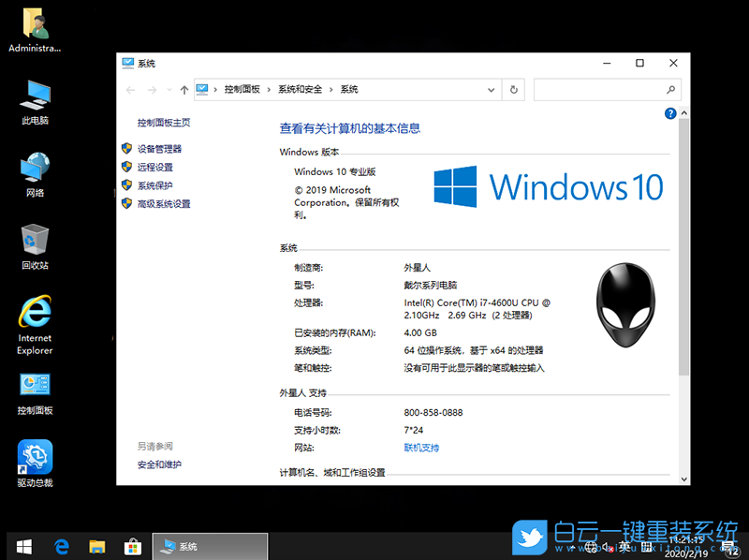
Task: Click the Help question mark icon
Action: click(x=672, y=113)
